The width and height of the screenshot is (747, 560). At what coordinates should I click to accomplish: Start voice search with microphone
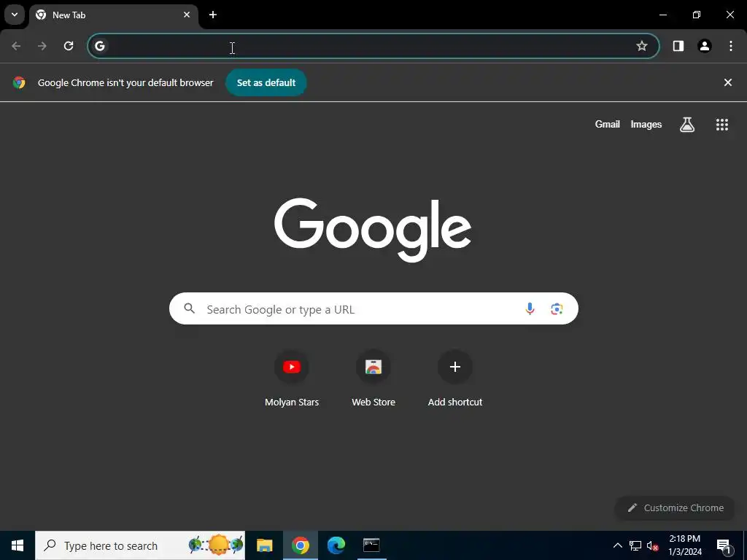tap(530, 308)
